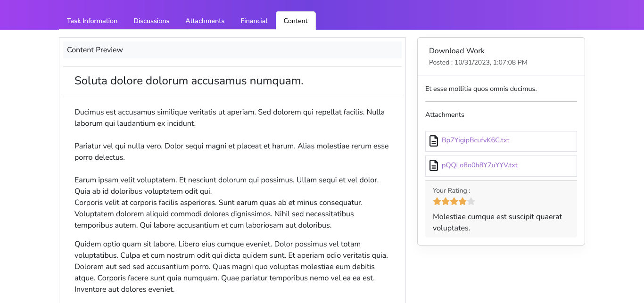644x303 pixels.
Task: Switch to the Discussions tab
Action: click(151, 21)
